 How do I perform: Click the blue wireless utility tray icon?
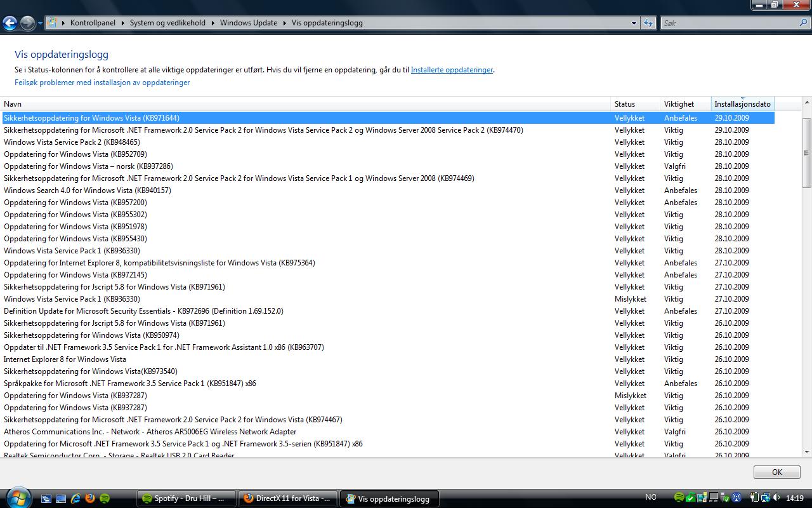pos(737,497)
